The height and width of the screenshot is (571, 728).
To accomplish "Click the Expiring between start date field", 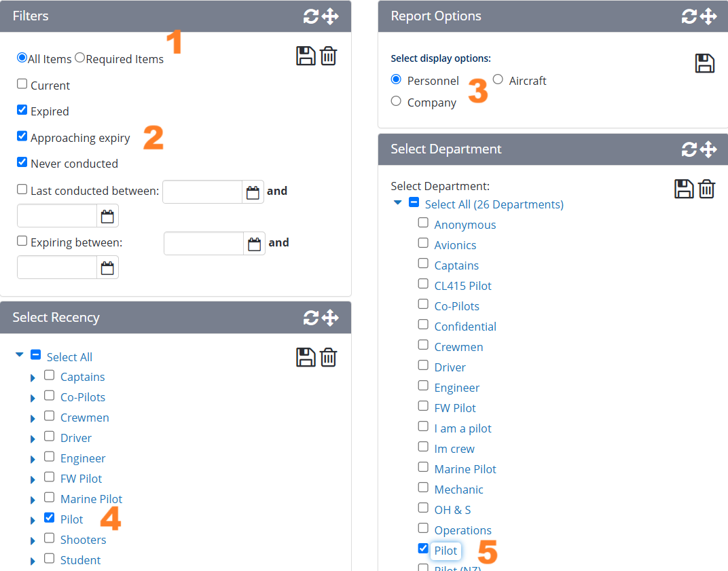I will [204, 244].
